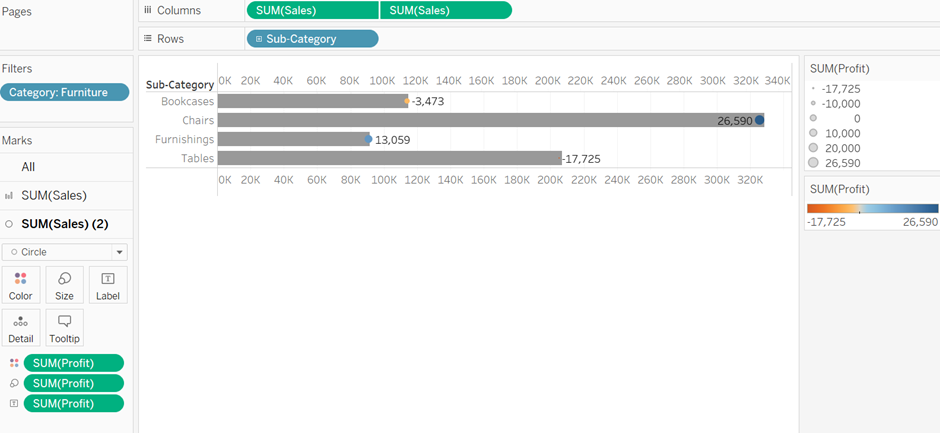Screen dimensions: 940x433
Task: Click the -17,725 label by Tables
Action: click(582, 160)
